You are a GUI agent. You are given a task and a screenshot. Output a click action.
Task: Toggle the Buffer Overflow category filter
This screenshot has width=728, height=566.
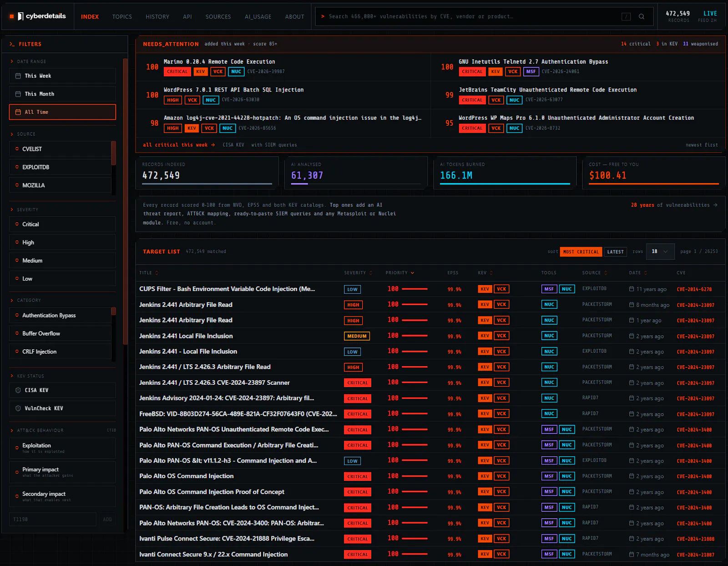point(60,333)
